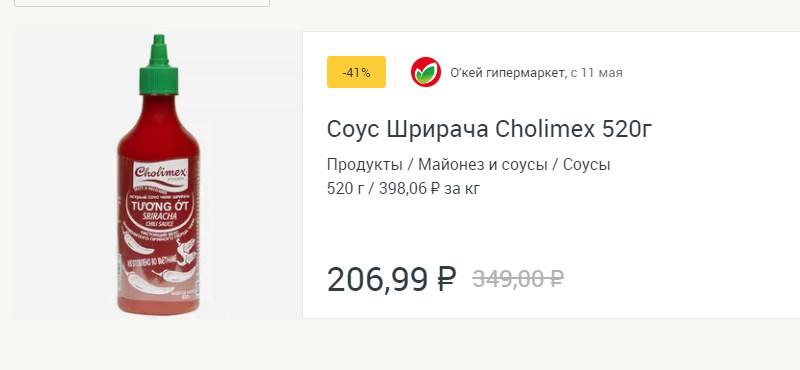This screenshot has height=370, width=800.
Task: Click the large ruble sign after 206,99
Action: [446, 280]
